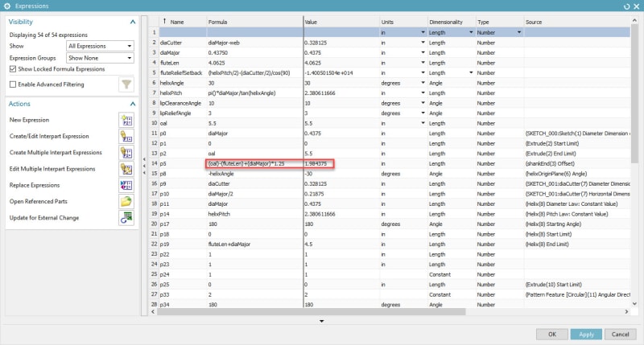Click the Expressions dialog gear icon
The width and height of the screenshot is (644, 345).
tap(7, 6)
